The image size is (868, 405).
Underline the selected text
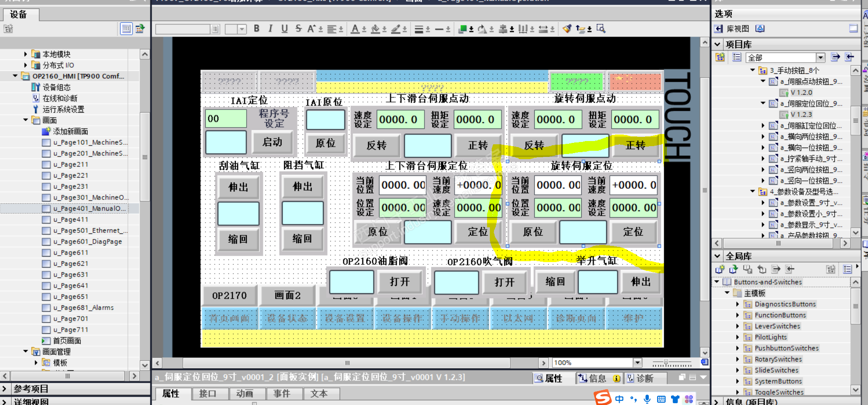[x=285, y=29]
